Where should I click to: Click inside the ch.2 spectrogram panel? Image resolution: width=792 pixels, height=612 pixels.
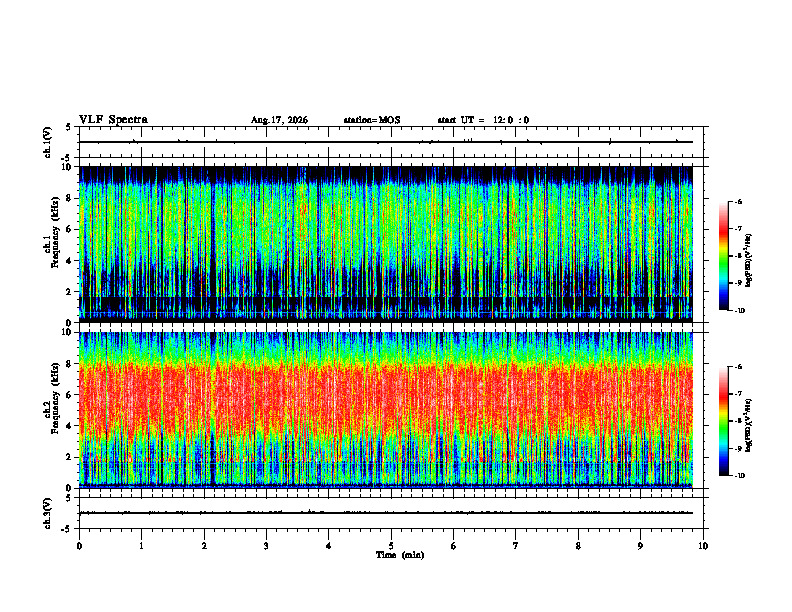[386, 410]
